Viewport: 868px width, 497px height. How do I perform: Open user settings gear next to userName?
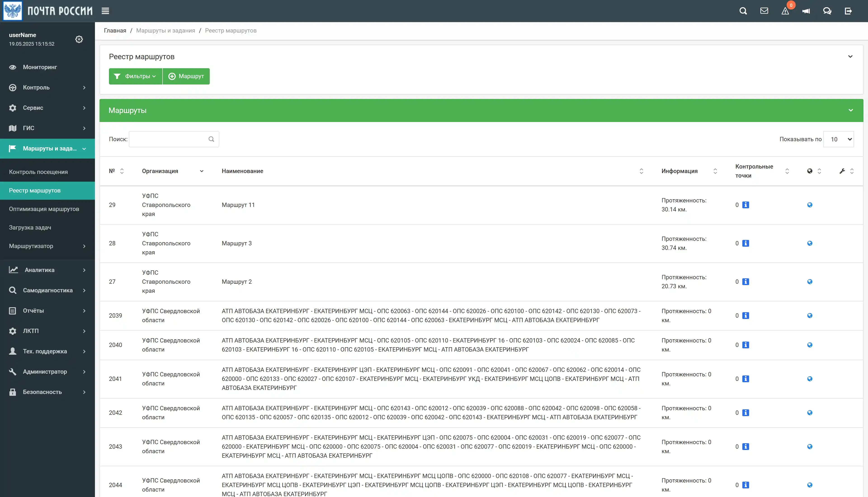point(79,39)
